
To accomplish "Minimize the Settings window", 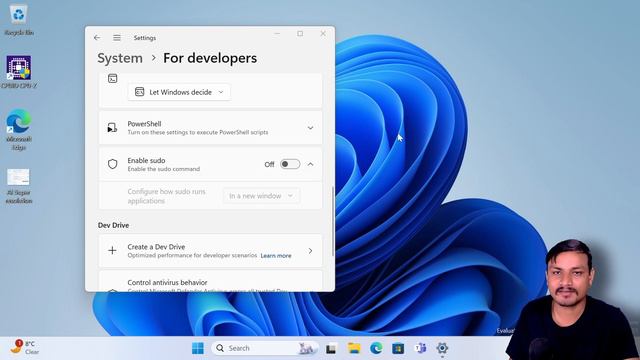I will click(277, 33).
